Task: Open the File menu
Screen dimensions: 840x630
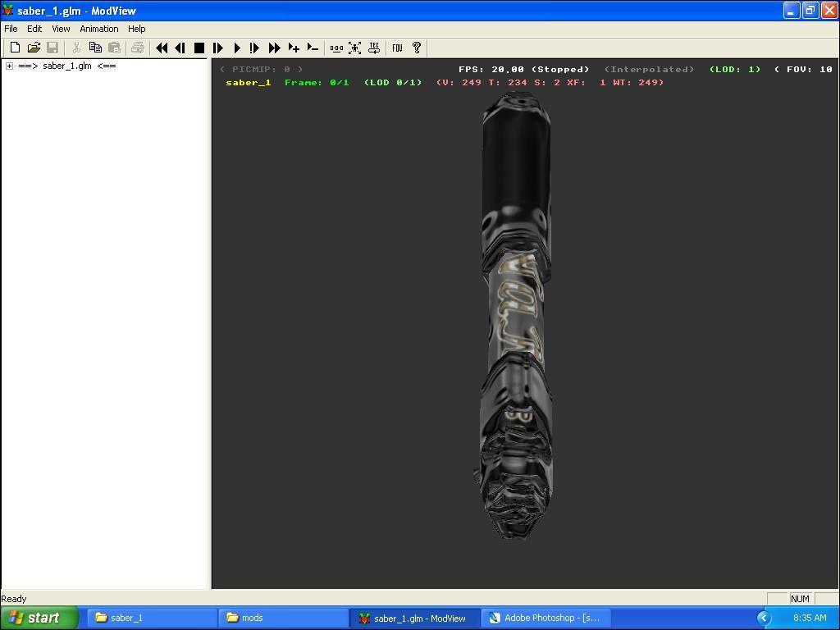Action: pos(11,29)
